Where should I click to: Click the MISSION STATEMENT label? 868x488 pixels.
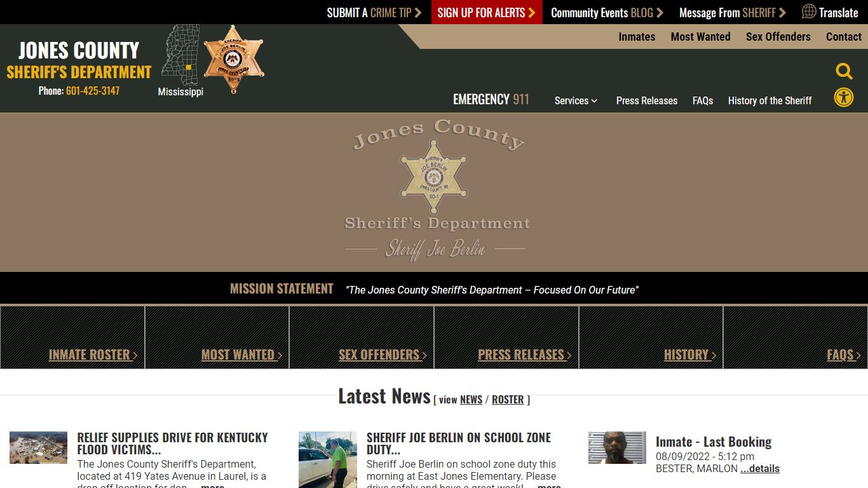(x=281, y=289)
